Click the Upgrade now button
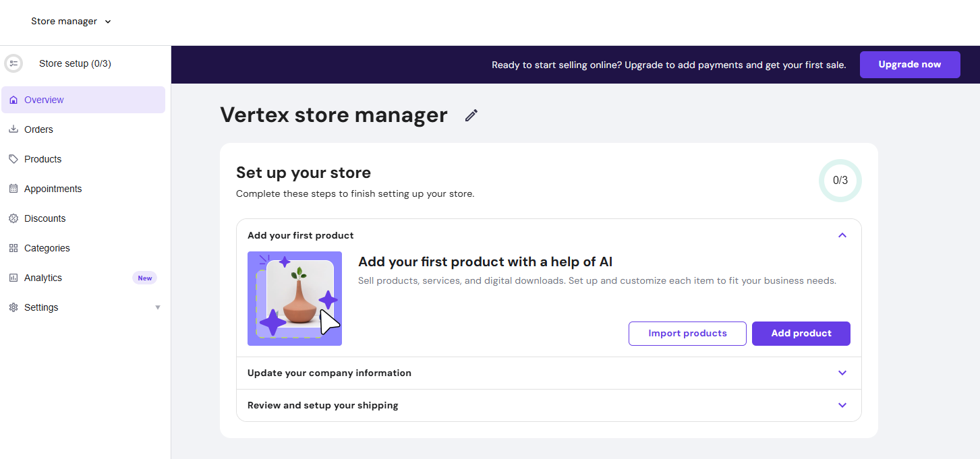The height and width of the screenshot is (459, 980). [x=910, y=64]
